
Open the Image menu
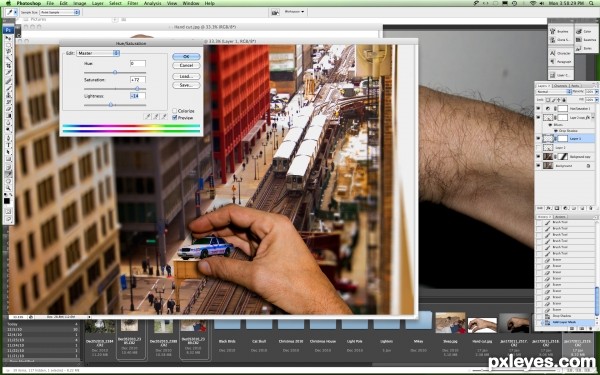pos(80,3)
